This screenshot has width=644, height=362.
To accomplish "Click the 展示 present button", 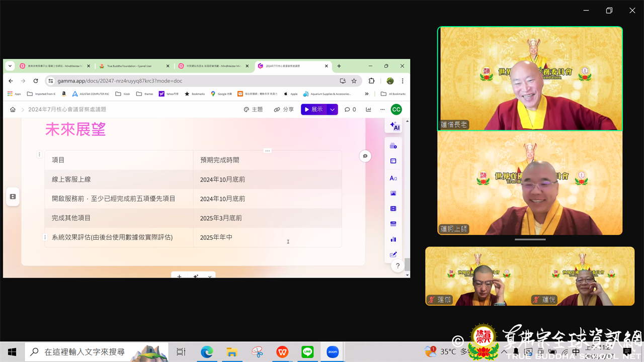I will 313,110.
